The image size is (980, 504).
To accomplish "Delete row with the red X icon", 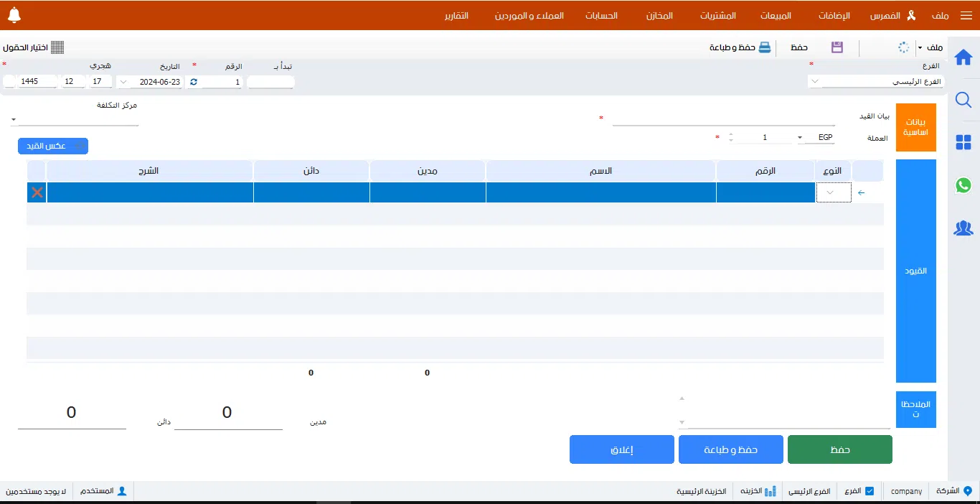I will pos(37,192).
